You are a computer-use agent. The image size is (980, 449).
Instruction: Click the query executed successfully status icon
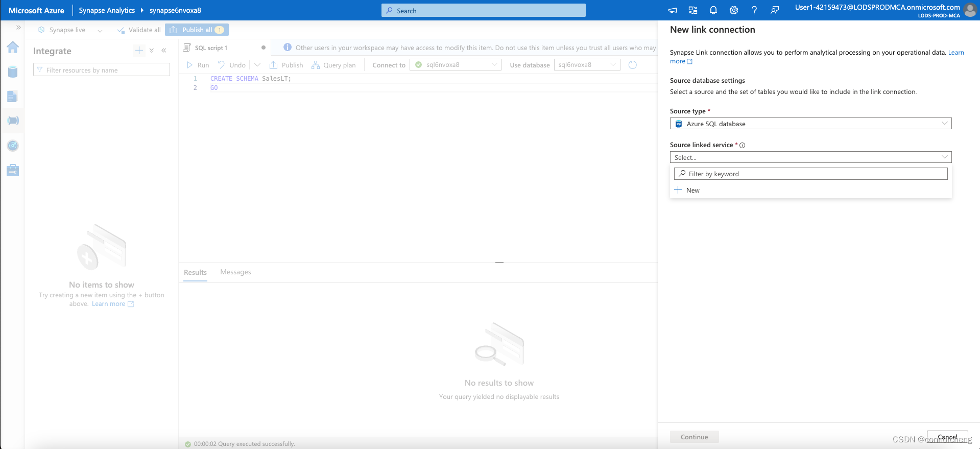[x=188, y=444]
